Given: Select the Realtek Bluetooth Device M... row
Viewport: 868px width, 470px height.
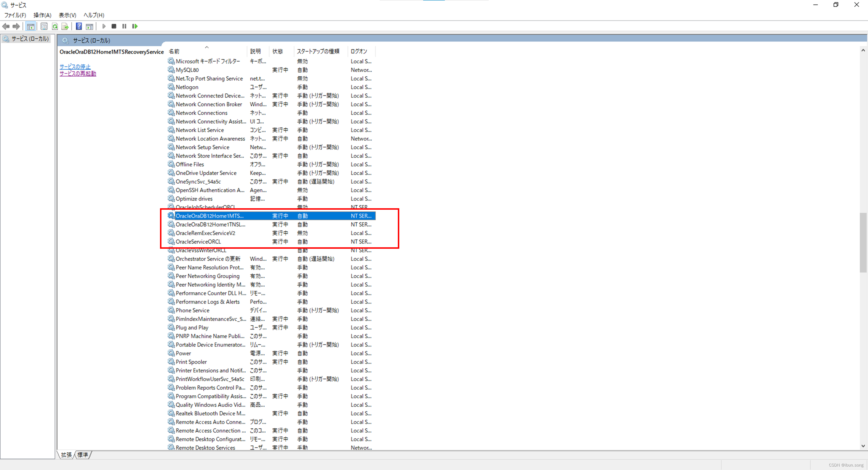Looking at the screenshot, I should [x=271, y=413].
